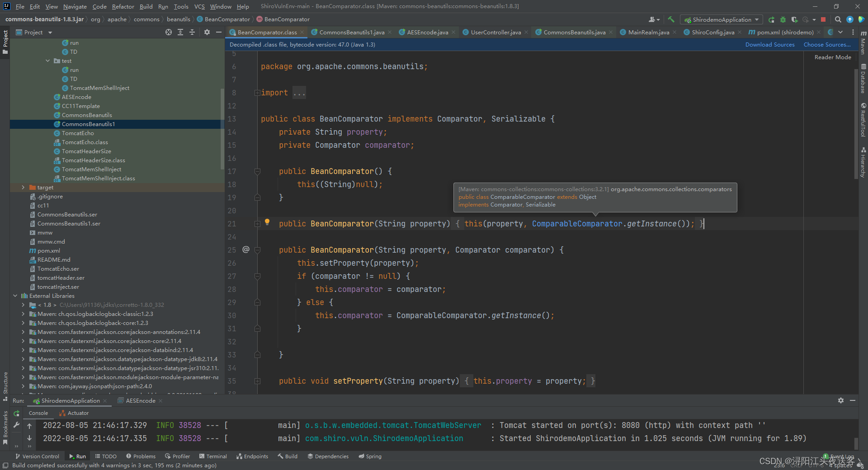Close the AESEncode run tab
868x470 pixels.
(x=160, y=401)
